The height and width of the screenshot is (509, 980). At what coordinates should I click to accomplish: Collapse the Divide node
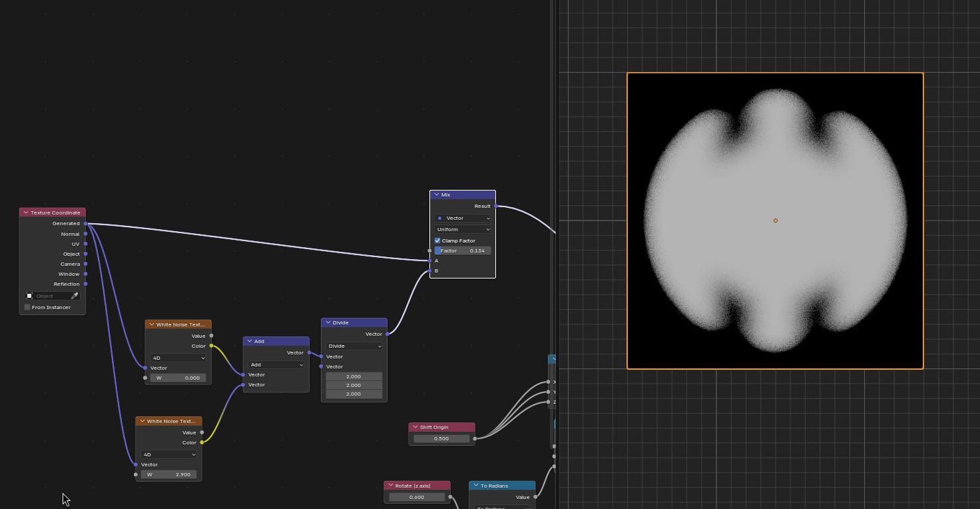(x=328, y=322)
